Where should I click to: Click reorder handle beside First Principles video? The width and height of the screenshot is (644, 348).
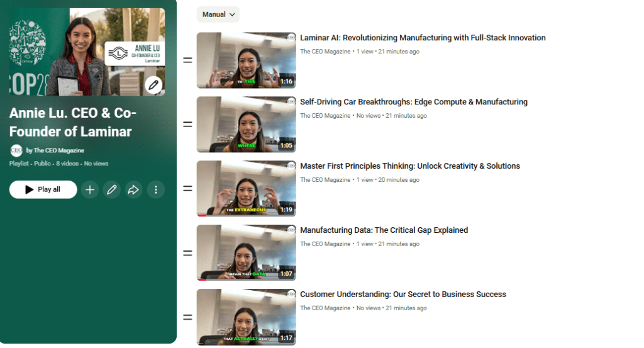(x=187, y=189)
